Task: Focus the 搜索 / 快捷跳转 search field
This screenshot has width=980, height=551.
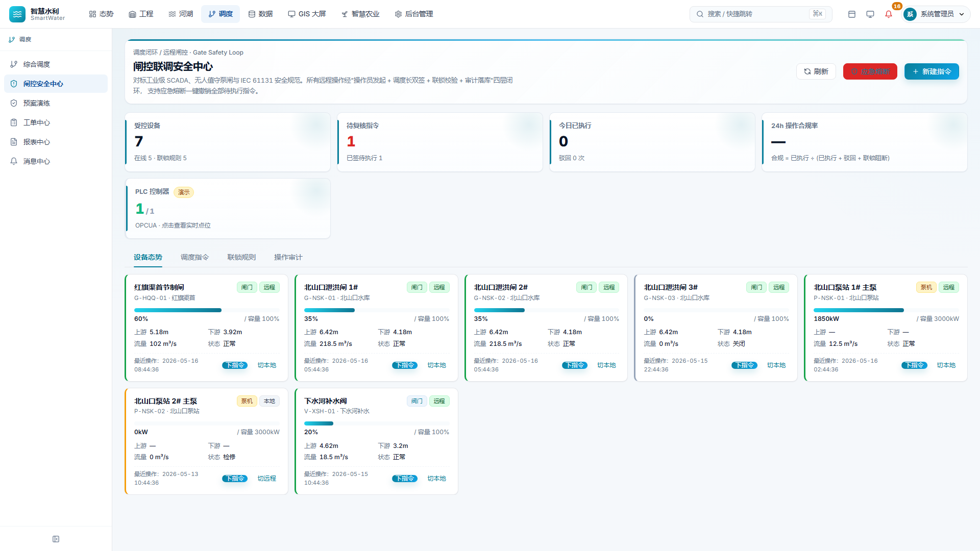Action: coord(761,14)
